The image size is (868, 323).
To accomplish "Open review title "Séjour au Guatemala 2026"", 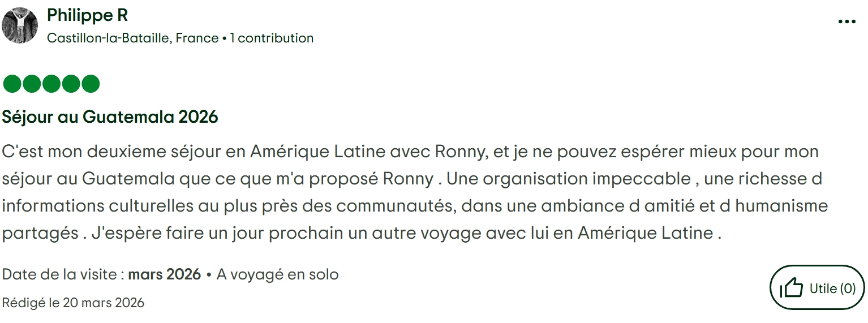I will pos(110,117).
